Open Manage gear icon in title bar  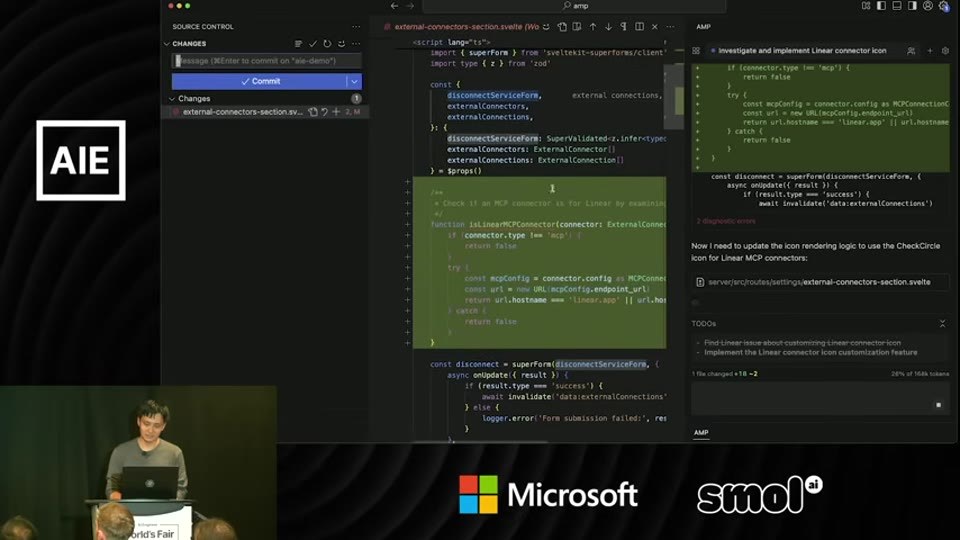[943, 6]
